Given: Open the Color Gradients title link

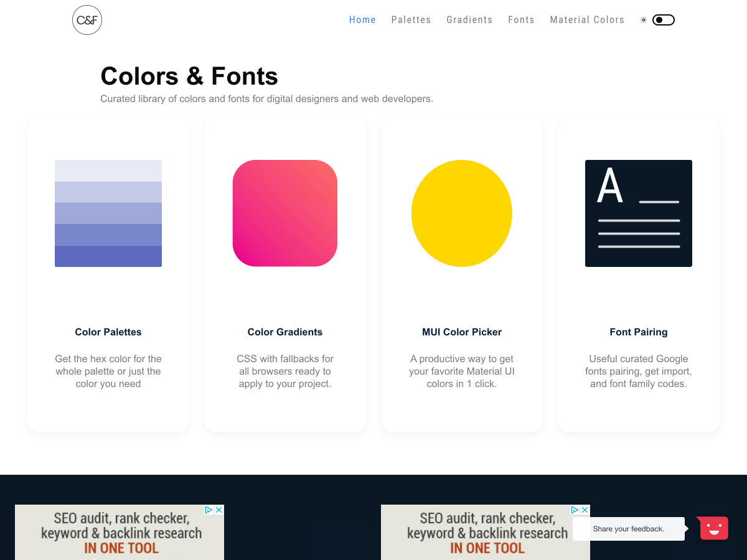Looking at the screenshot, I should 285,332.
